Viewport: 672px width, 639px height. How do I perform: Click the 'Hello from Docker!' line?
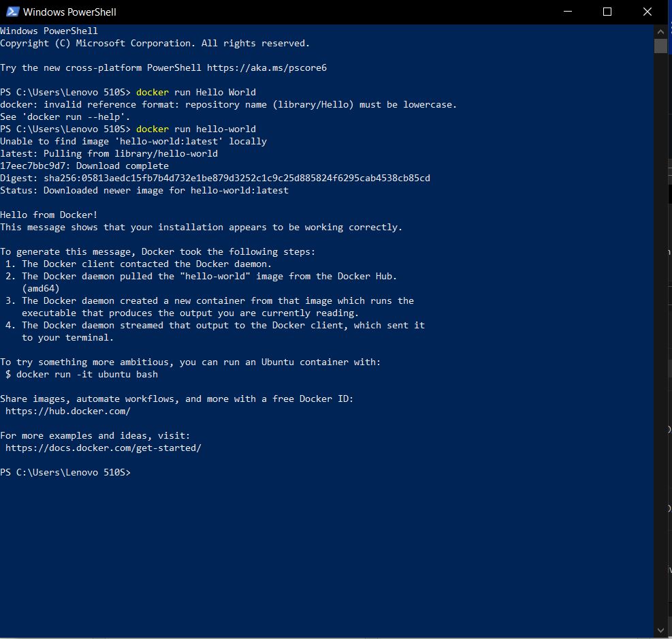[49, 215]
